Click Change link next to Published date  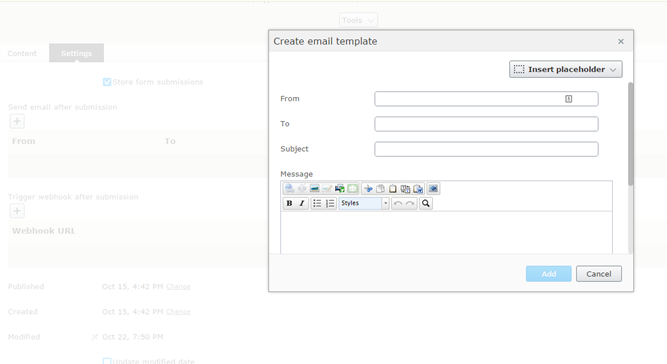click(178, 287)
